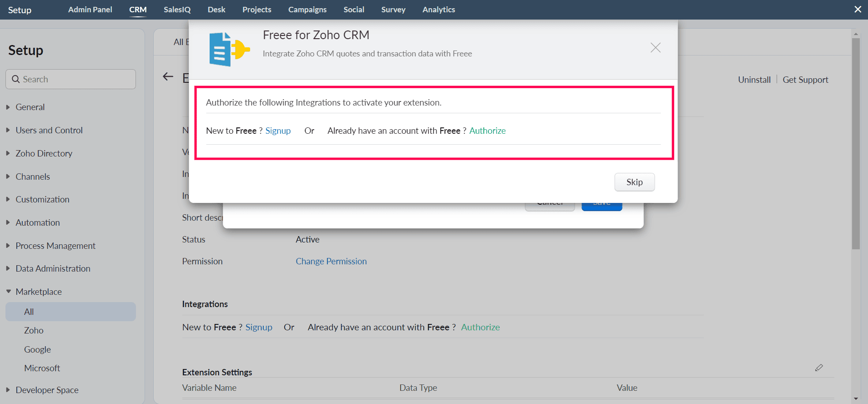This screenshot has height=404, width=868.
Task: Click Authorize link in the authorize dialog
Action: [487, 131]
